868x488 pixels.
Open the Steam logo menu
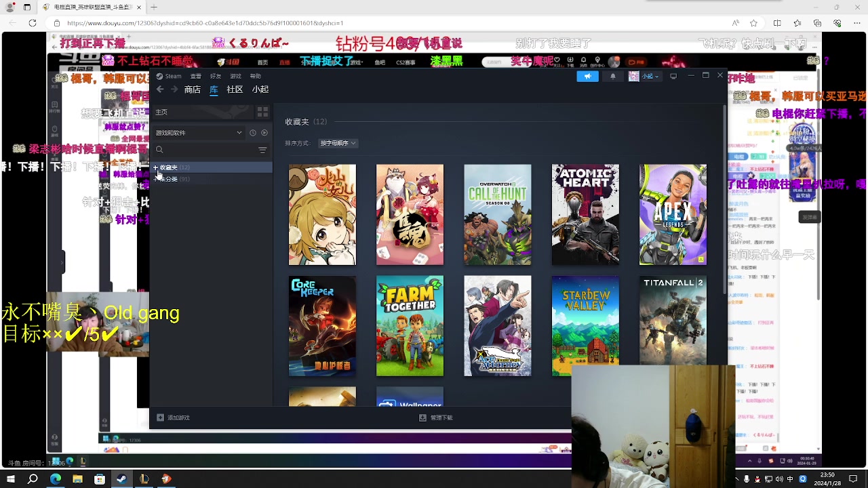(x=169, y=76)
